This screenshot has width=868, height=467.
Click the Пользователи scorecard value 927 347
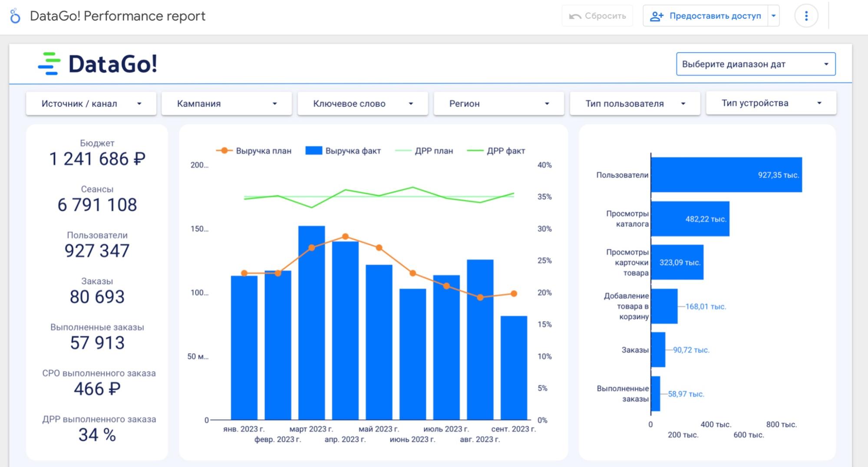[x=97, y=251]
